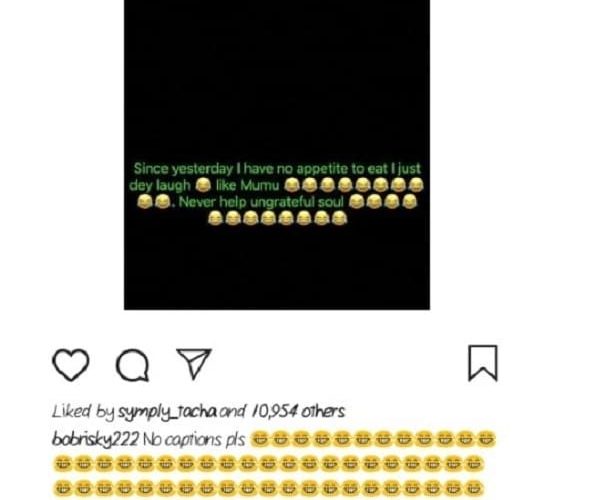Open symply_tacha's profile from the likes line

[x=168, y=412]
